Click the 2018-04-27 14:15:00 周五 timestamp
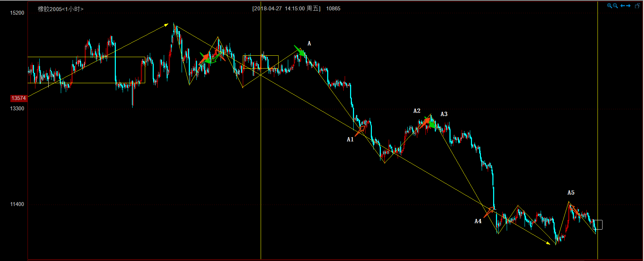Viewport: 644px width, 261px height. click(x=286, y=9)
